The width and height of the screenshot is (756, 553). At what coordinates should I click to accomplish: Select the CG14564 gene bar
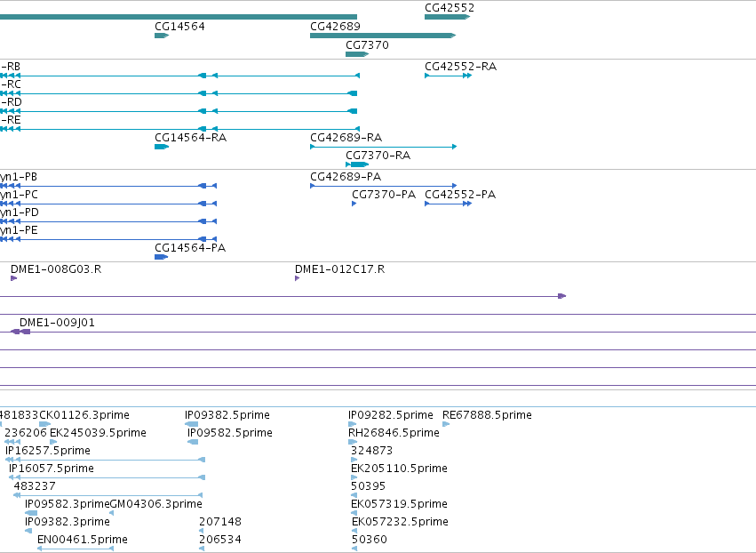click(x=162, y=36)
